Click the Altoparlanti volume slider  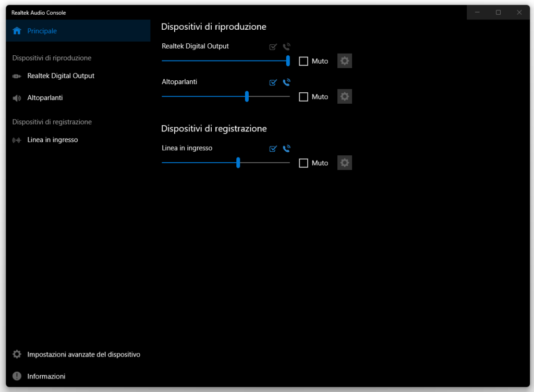[x=226, y=96]
